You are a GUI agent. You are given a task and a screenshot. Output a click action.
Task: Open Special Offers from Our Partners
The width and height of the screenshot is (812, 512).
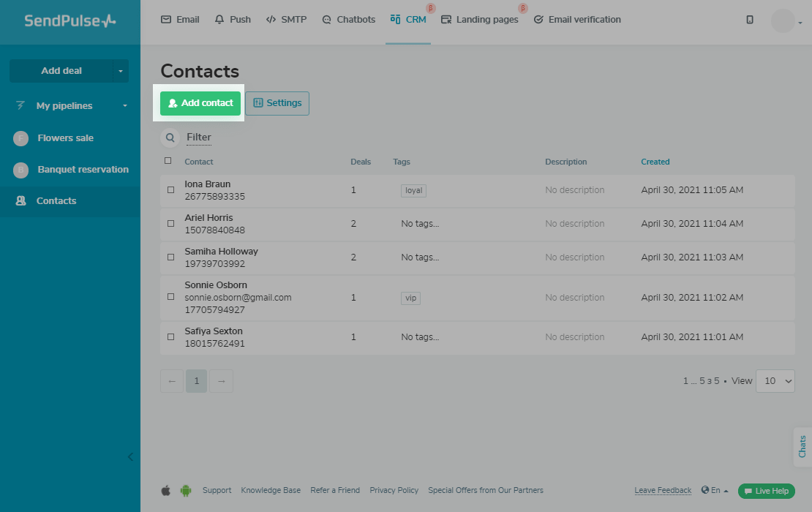point(486,490)
